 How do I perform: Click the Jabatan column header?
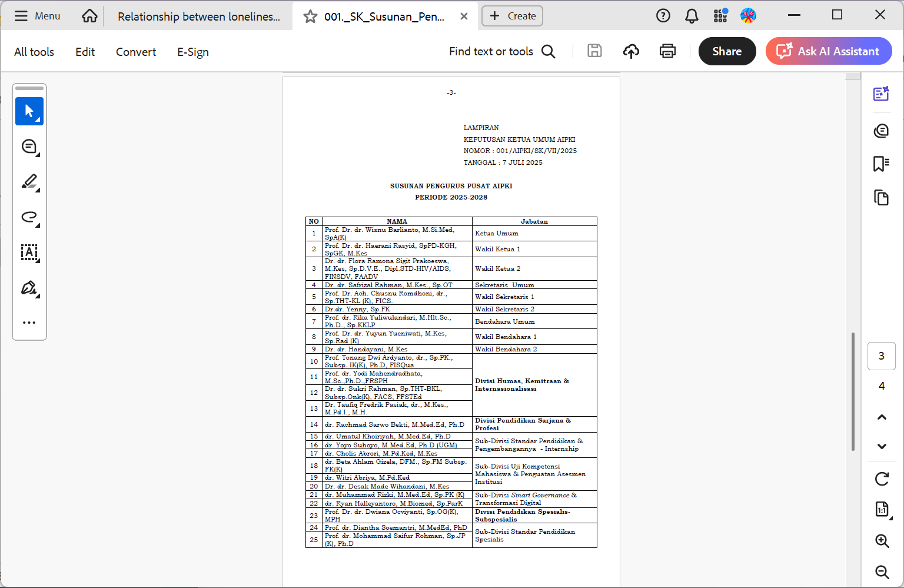(534, 221)
